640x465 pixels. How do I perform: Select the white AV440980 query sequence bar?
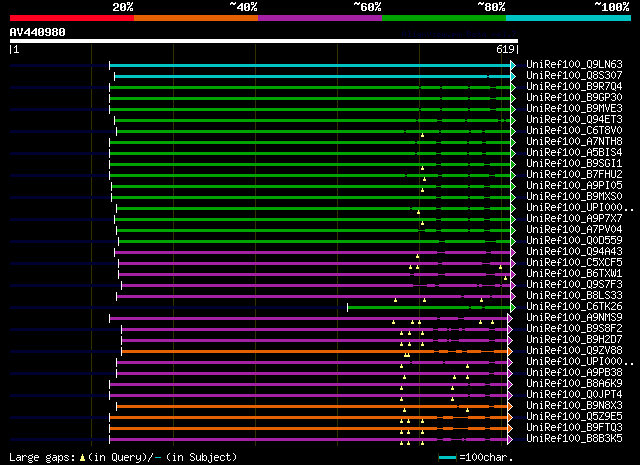[x=264, y=41]
